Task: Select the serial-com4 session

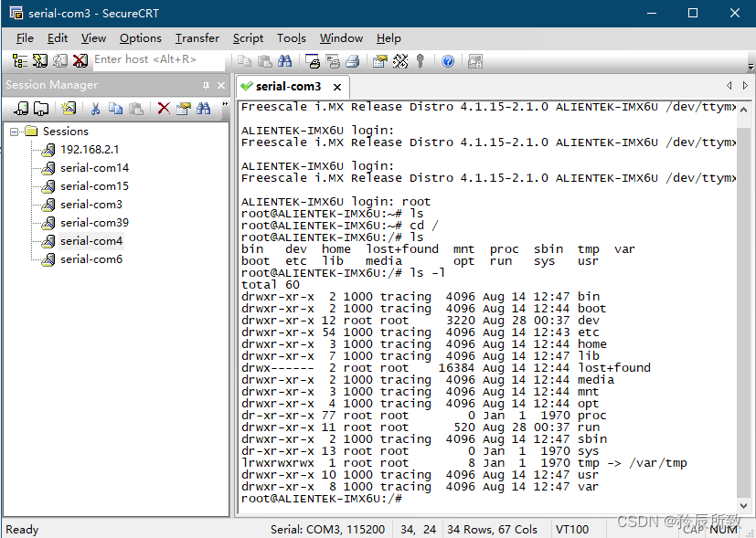Action: point(91,241)
